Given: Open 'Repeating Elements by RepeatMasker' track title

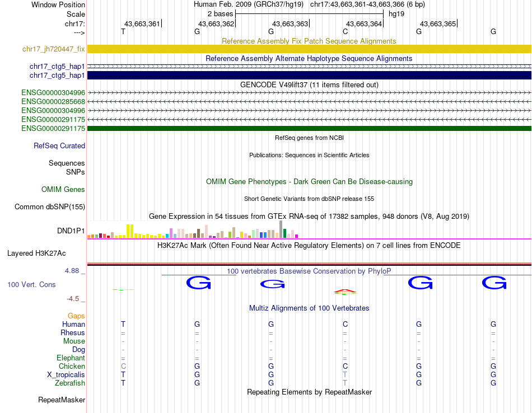Looking at the screenshot, I should pyautogui.click(x=309, y=392).
